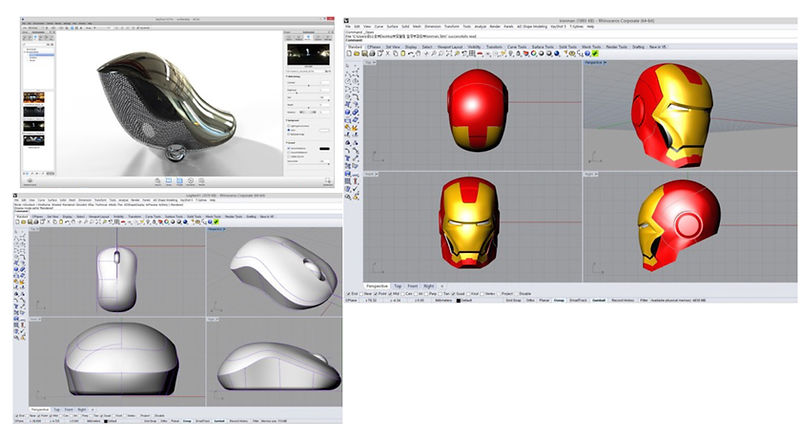Click Cut scissors icon in Iron Man Rhino toolbar
The height and width of the screenshot is (439, 800).
coord(388,53)
